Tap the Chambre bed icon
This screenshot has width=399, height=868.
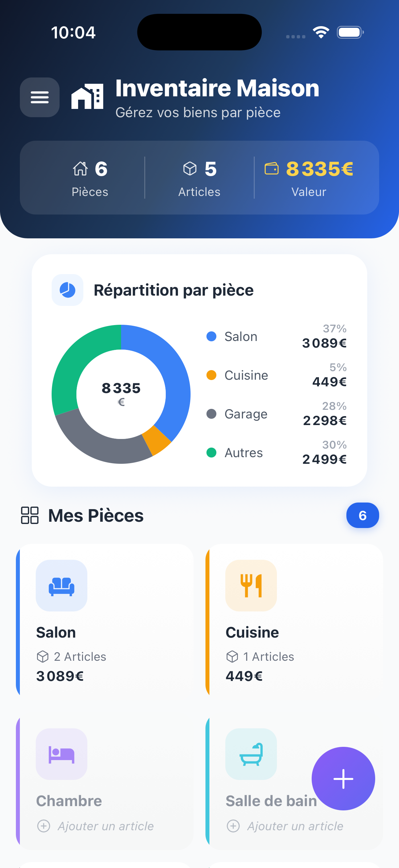[62, 754]
